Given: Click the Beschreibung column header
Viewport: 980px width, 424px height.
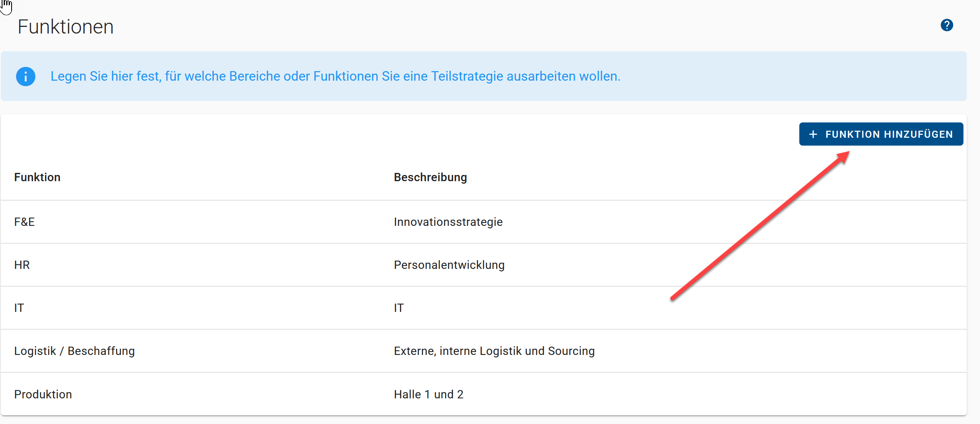Looking at the screenshot, I should [x=430, y=177].
